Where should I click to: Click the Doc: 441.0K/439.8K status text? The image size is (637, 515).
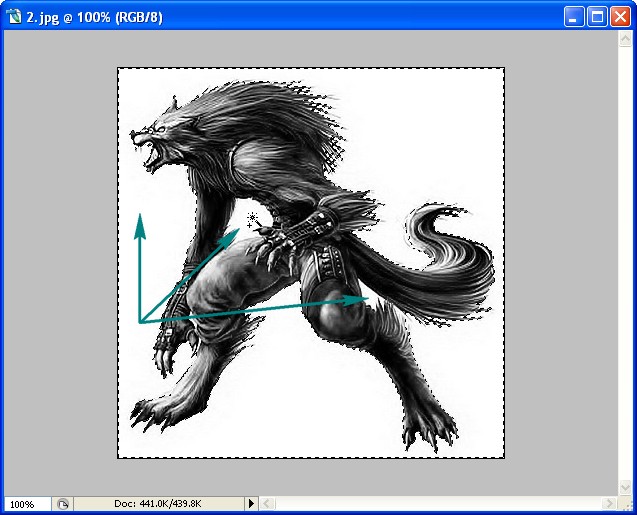(158, 504)
